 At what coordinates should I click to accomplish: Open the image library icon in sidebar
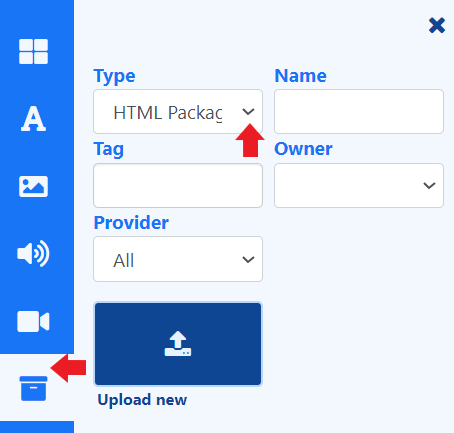tap(33, 186)
